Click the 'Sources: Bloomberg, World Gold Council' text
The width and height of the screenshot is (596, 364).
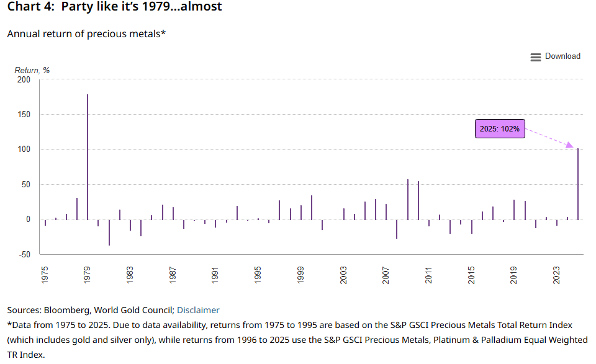tap(91, 310)
